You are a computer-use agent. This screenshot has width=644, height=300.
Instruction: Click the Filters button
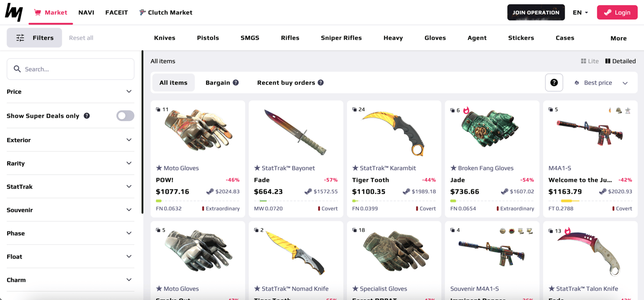click(x=34, y=38)
